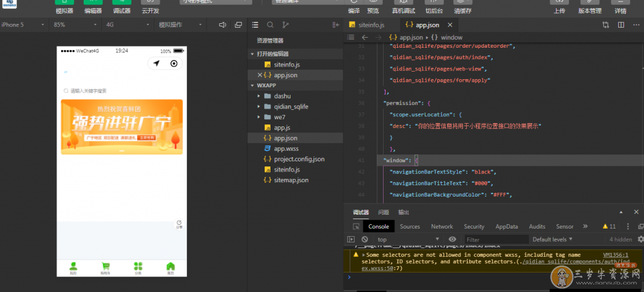Open console settings gear icon
This screenshot has height=292, width=644.
click(640, 239)
